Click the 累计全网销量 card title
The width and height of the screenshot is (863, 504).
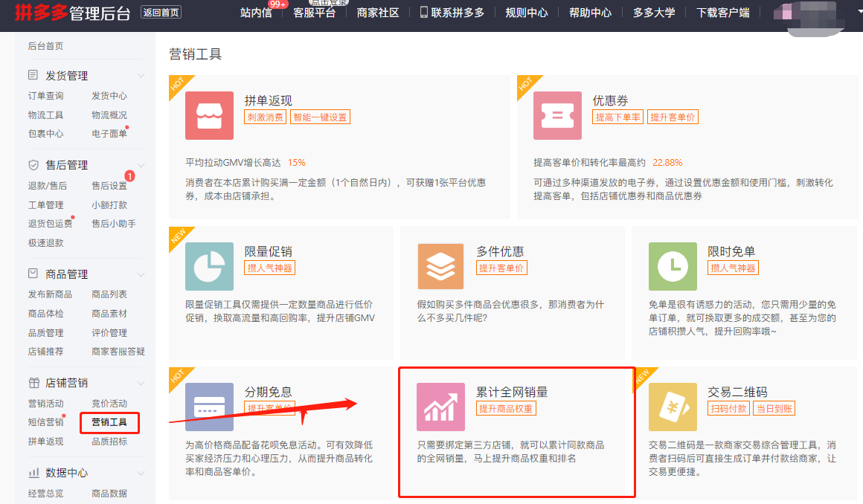(x=512, y=392)
